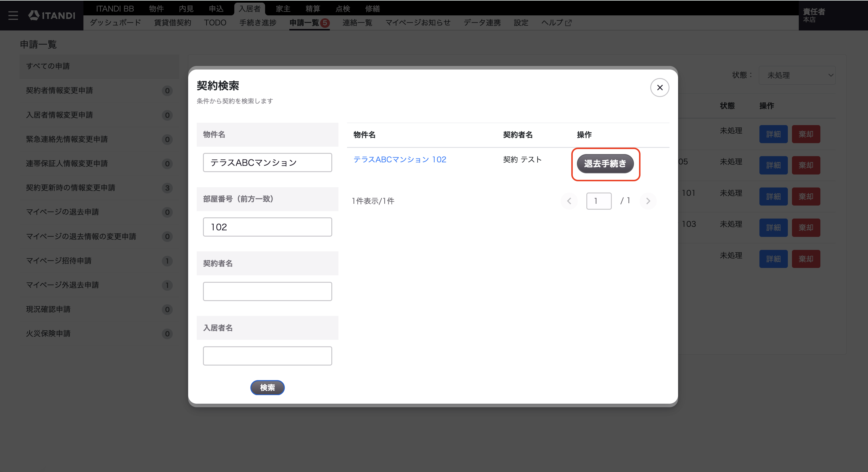Select 入居者情報変更申請 in sidebar
The height and width of the screenshot is (472, 868).
point(99,115)
